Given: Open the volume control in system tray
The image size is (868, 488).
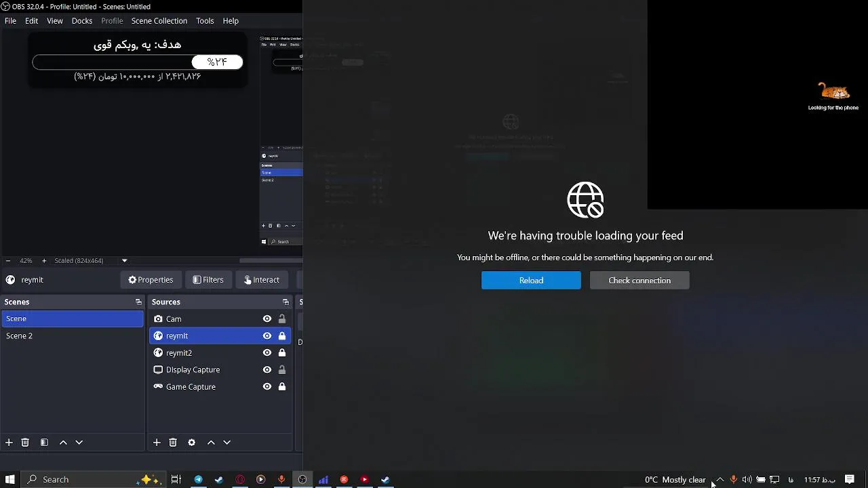Looking at the screenshot, I should pos(747,480).
